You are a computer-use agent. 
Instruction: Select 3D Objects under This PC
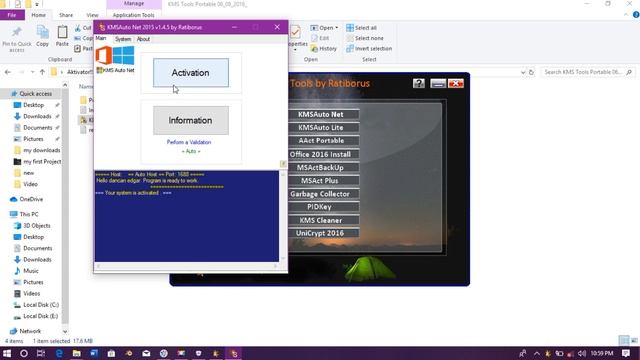click(32, 225)
